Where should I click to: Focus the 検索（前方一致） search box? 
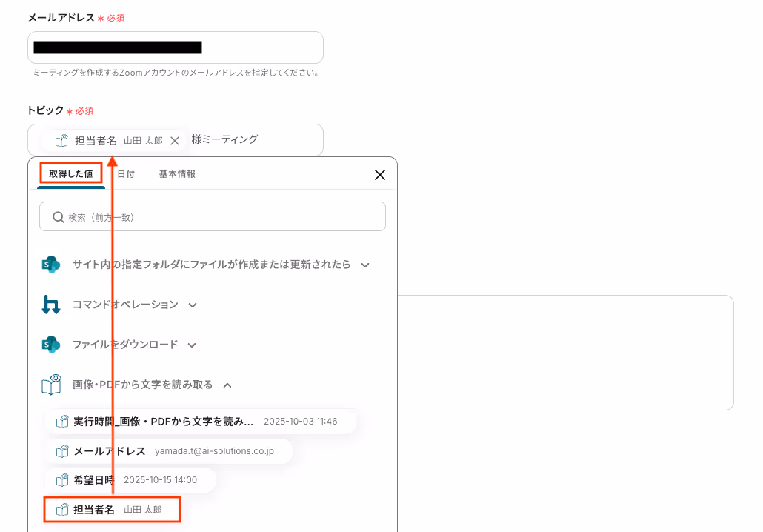[213, 216]
